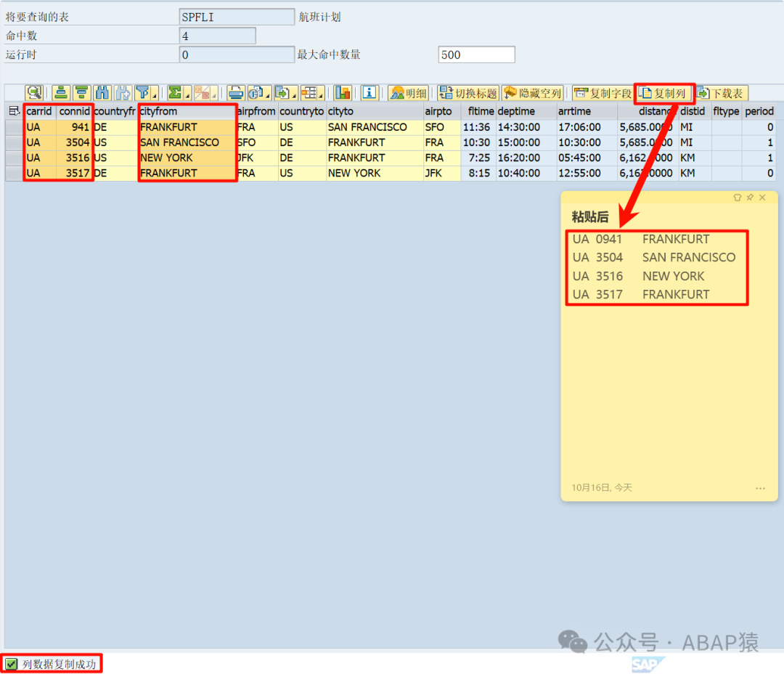Calculate totals with the sigma icon
The height and width of the screenshot is (674, 784).
(x=175, y=93)
